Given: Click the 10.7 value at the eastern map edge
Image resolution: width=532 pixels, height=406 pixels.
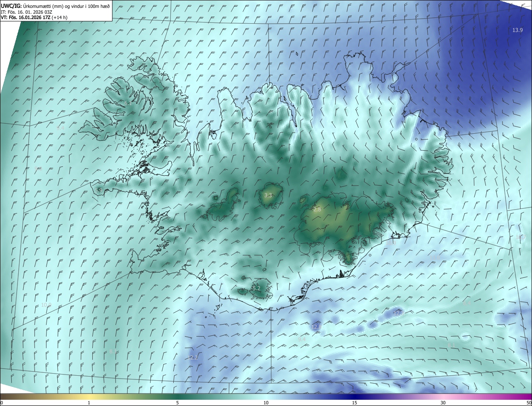Looking at the screenshot, I should coord(521,237).
